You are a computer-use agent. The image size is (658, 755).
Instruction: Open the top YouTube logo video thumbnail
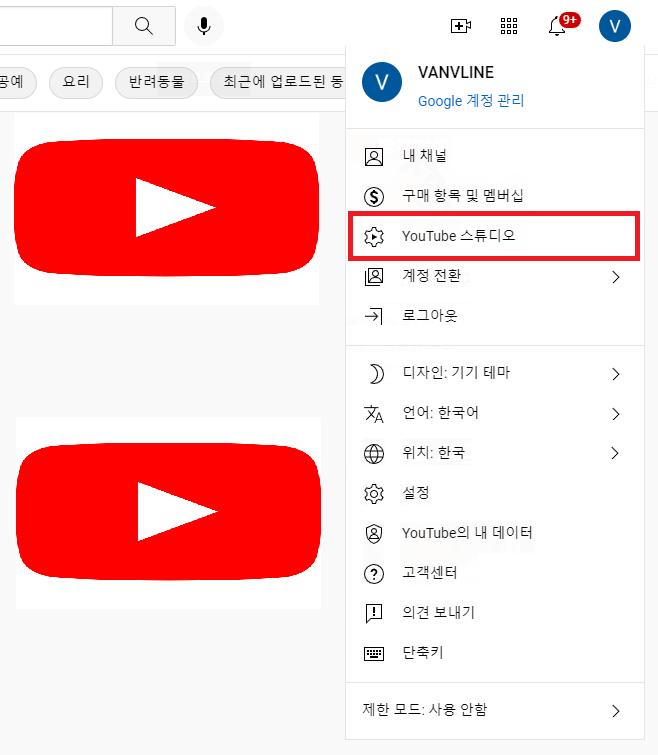(167, 208)
